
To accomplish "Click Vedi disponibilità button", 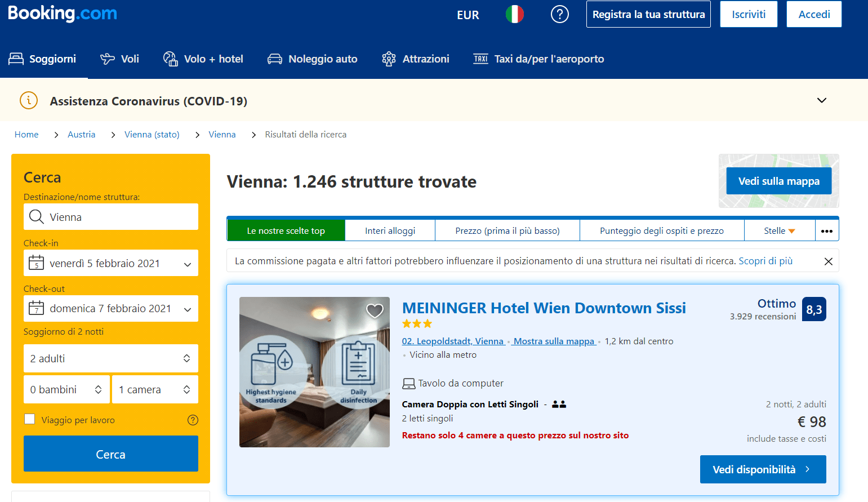I will (763, 469).
